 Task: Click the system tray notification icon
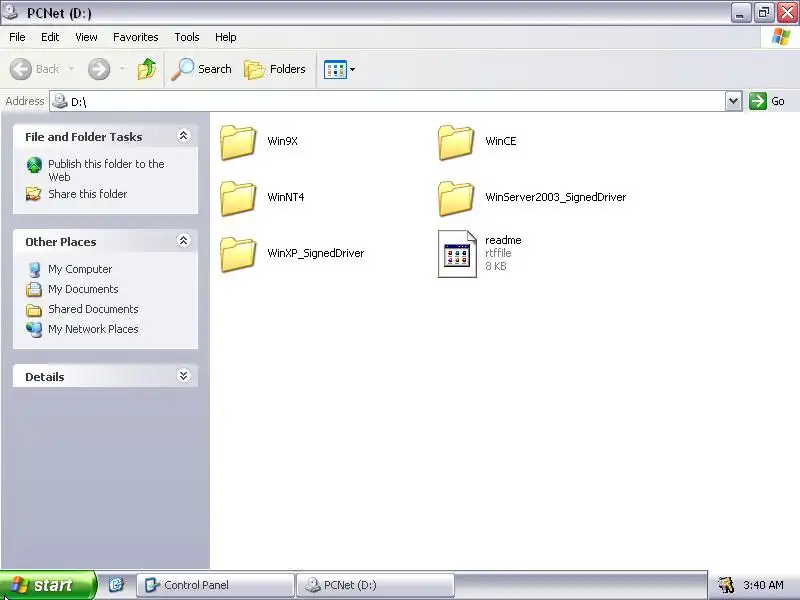pyautogui.click(x=725, y=585)
